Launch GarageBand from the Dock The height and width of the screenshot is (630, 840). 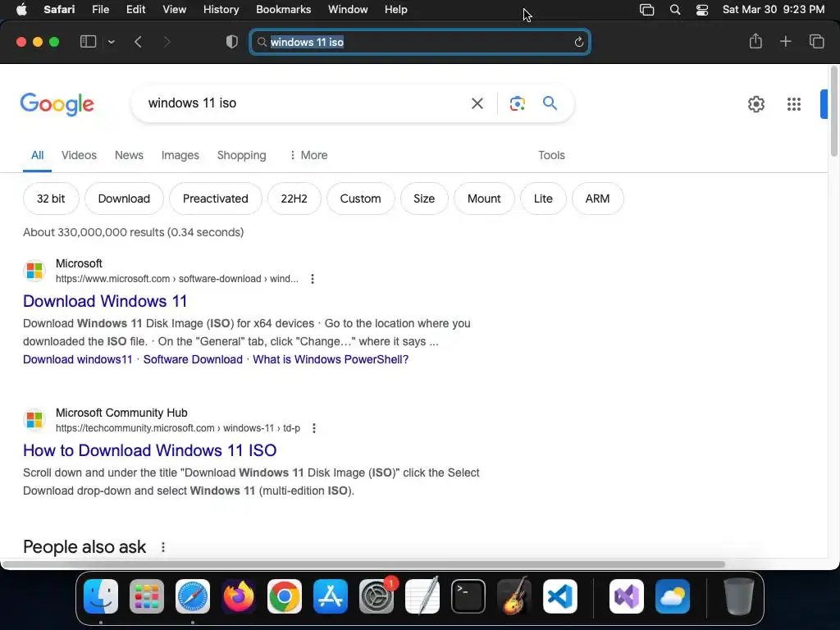514,596
